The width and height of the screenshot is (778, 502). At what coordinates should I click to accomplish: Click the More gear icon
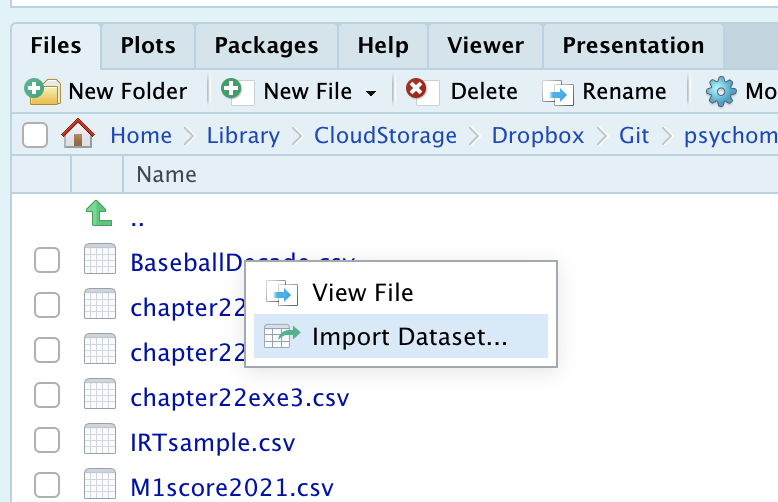coord(721,92)
